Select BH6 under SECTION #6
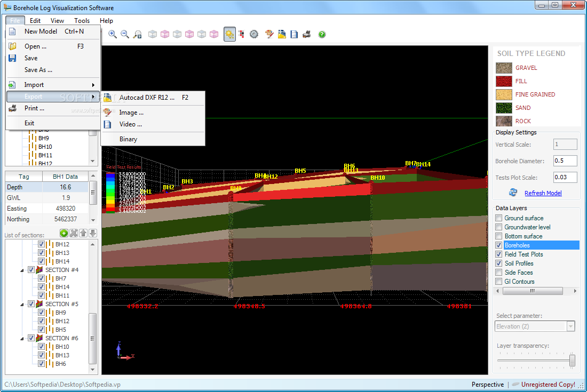 [x=61, y=364]
